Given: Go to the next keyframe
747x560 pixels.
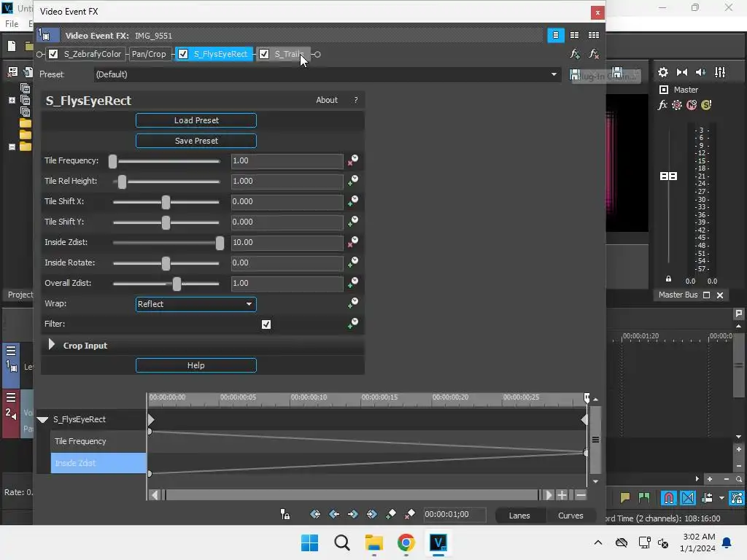Looking at the screenshot, I should (353, 514).
